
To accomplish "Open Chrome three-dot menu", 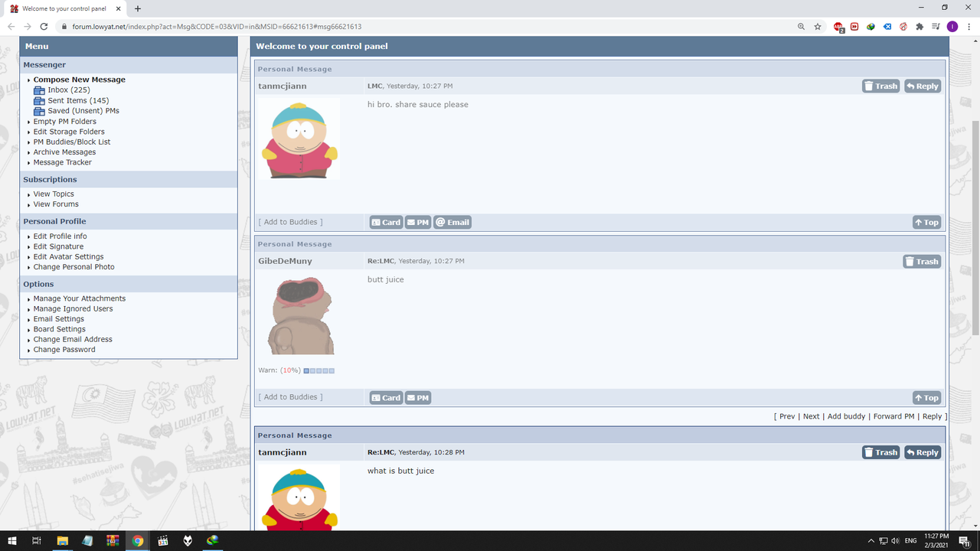I will (x=969, y=26).
